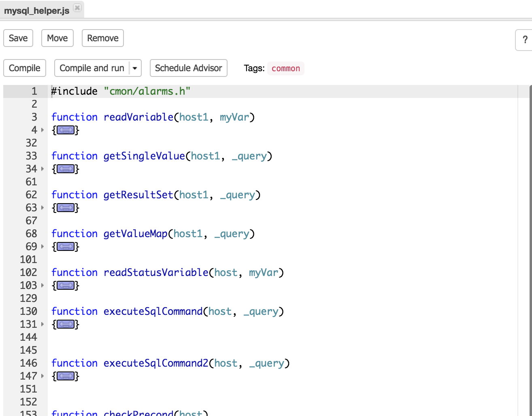Unfold the readVariable body fold icon

66,130
